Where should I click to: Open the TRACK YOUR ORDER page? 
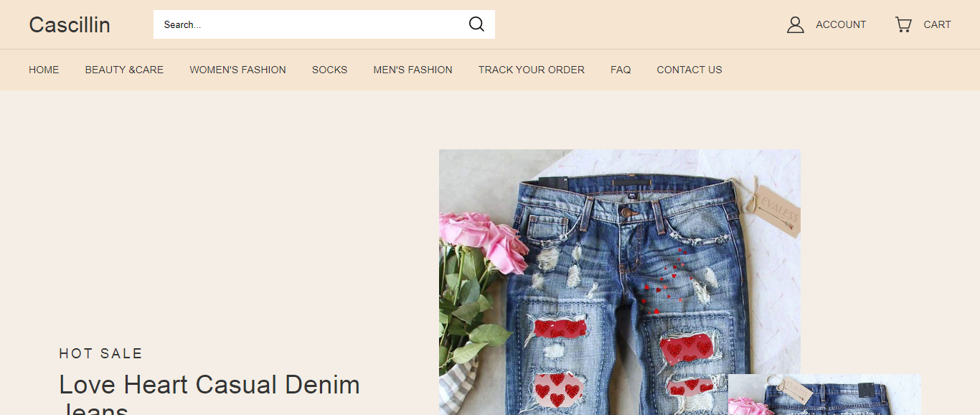532,70
